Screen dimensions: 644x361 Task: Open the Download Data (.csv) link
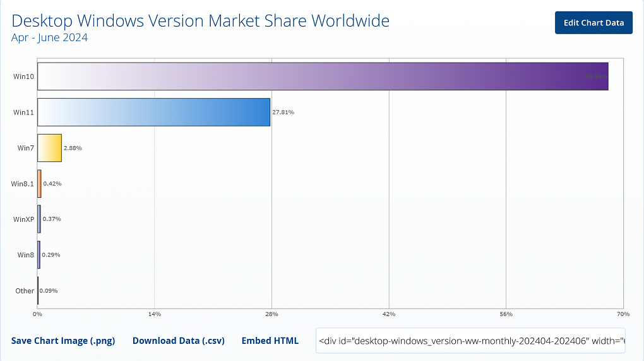pyautogui.click(x=178, y=341)
